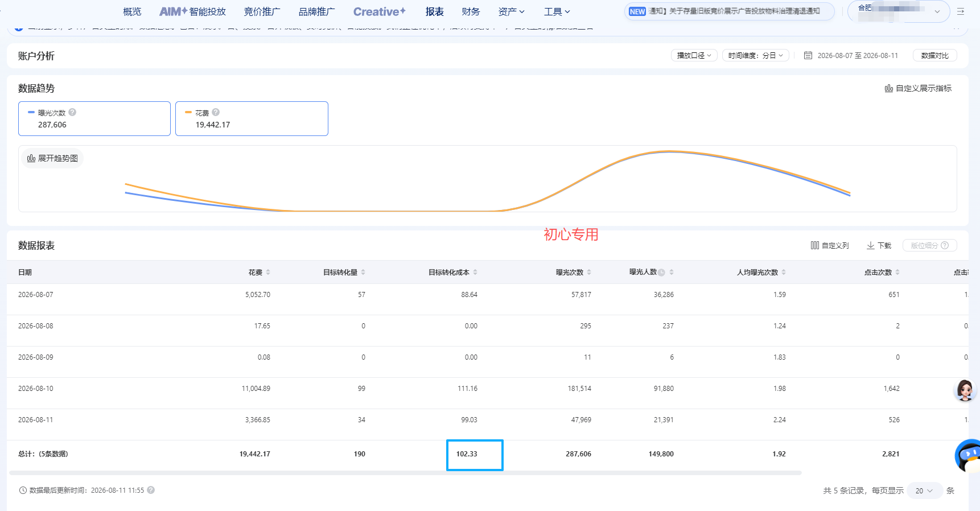The width and height of the screenshot is (980, 511).
Task: Show help for 数据最后更新时间
Action: pos(151,489)
